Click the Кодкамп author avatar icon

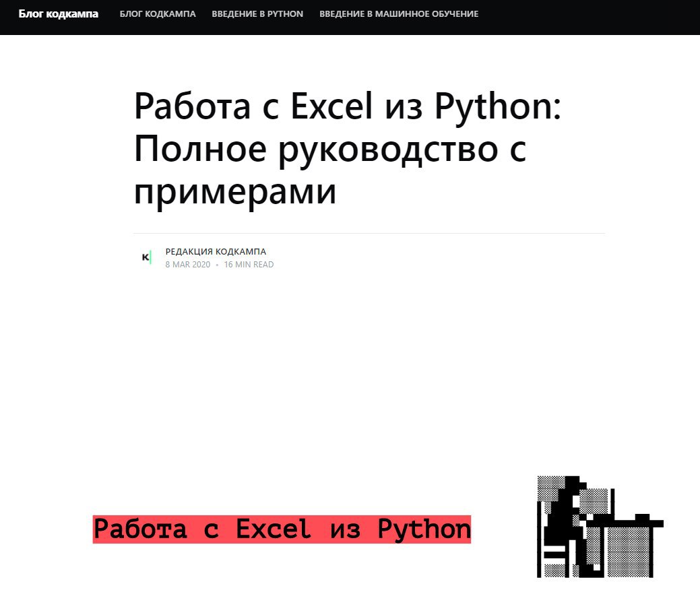pyautogui.click(x=146, y=257)
